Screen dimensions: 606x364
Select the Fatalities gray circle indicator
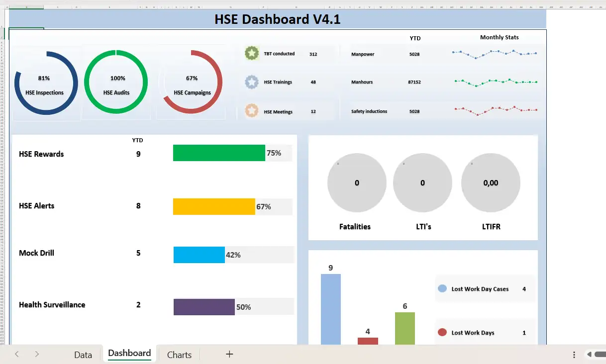click(x=356, y=183)
